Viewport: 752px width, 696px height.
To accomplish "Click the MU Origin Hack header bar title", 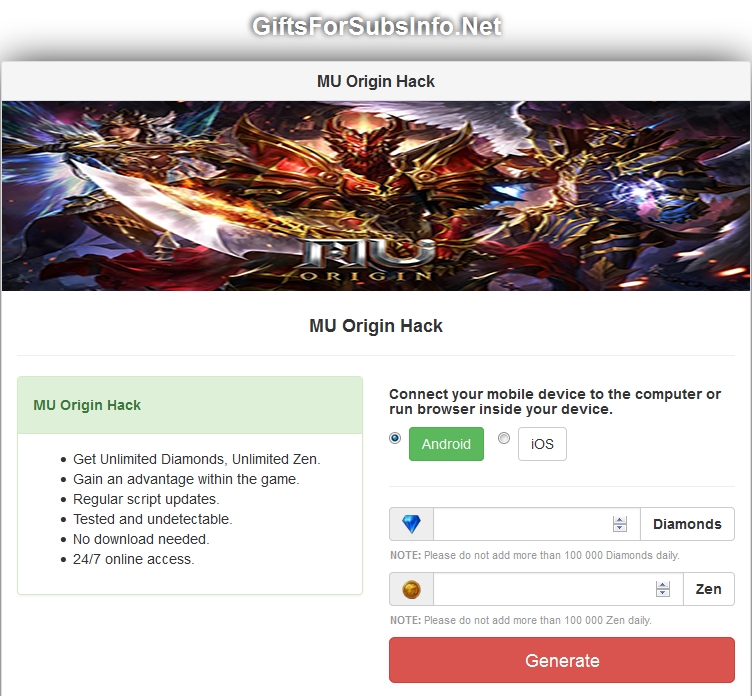I will point(376,82).
